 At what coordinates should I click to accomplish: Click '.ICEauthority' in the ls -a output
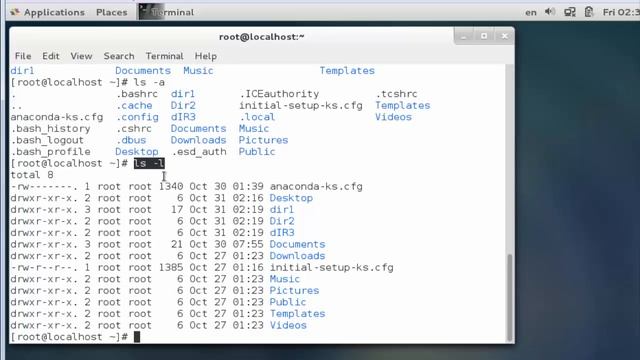279,94
